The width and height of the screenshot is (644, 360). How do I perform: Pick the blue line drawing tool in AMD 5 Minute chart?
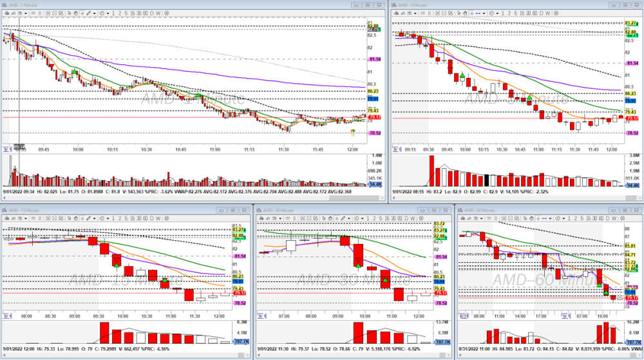click(478, 13)
